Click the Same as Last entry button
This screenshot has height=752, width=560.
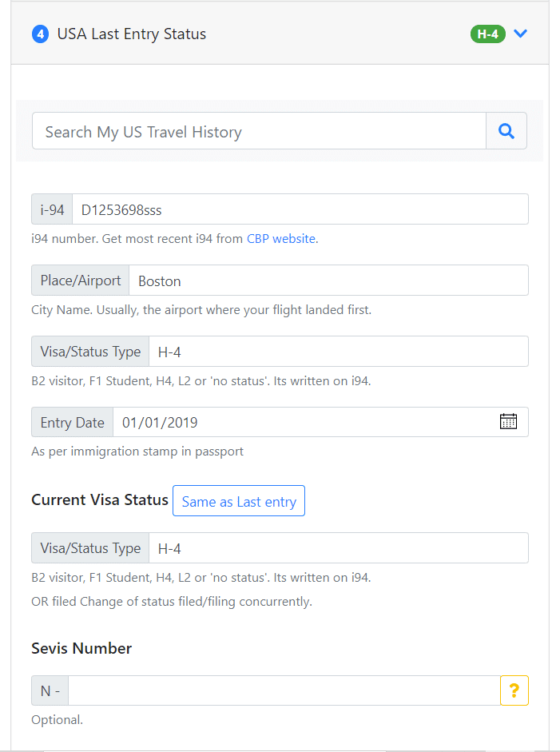click(x=238, y=500)
